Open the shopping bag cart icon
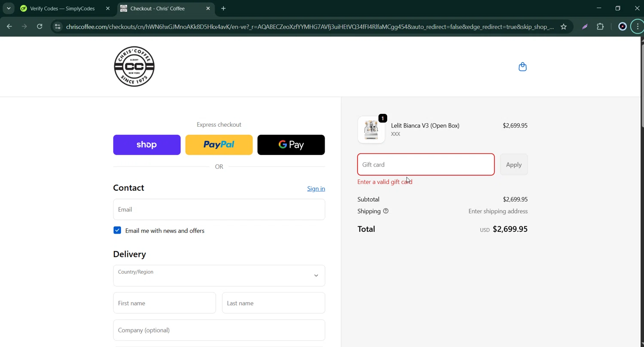644x347 pixels. coord(522,67)
